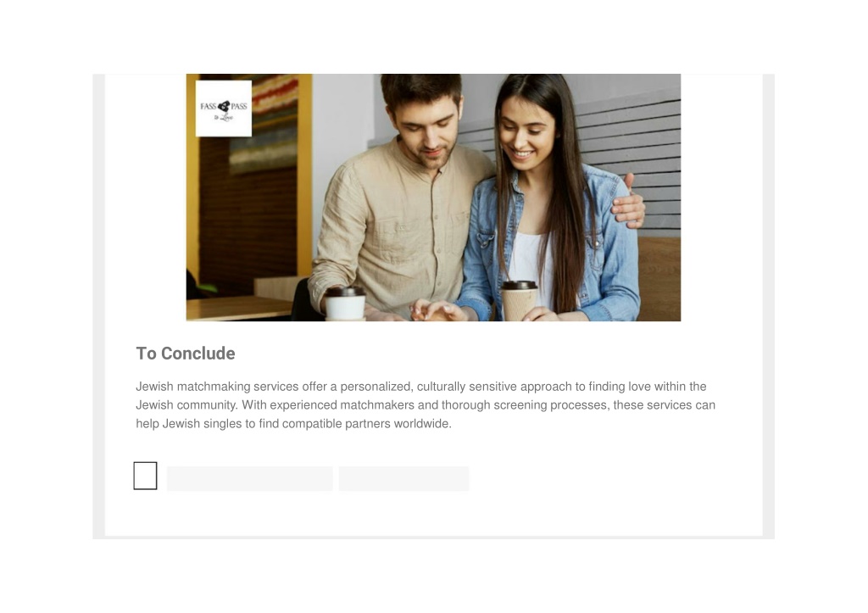This screenshot has width=868, height=613.
Task: Open the couple's coffee shop photo
Action: tap(433, 198)
